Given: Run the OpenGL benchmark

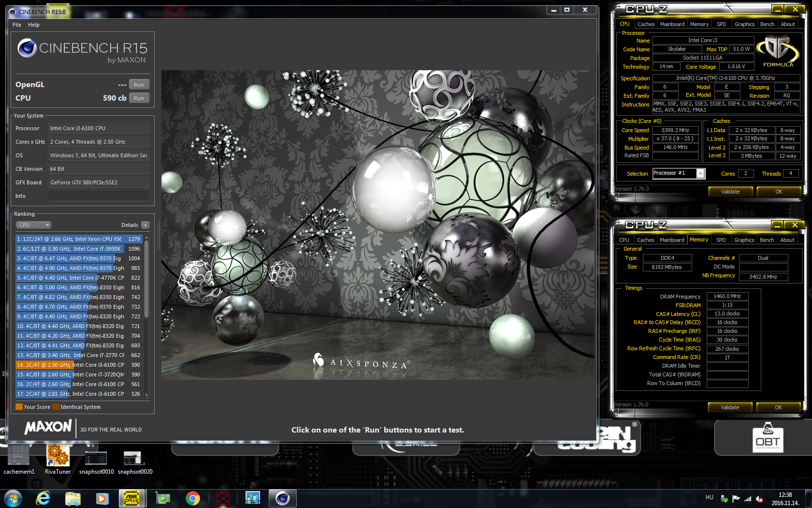Looking at the screenshot, I should point(139,85).
